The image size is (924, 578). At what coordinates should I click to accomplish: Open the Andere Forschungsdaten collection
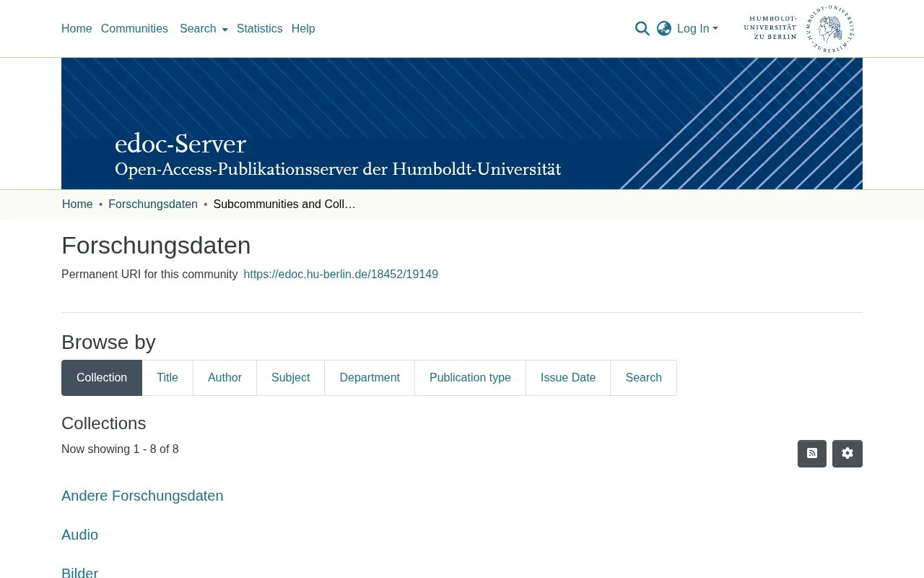tap(142, 496)
